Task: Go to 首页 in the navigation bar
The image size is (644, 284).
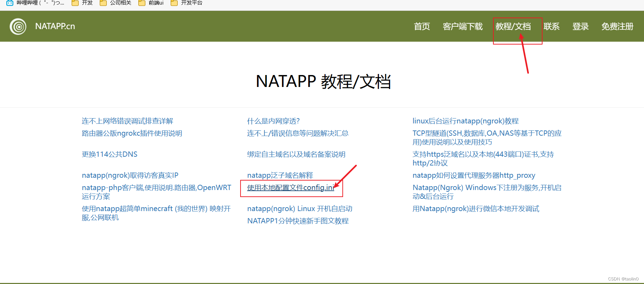Action: [422, 27]
